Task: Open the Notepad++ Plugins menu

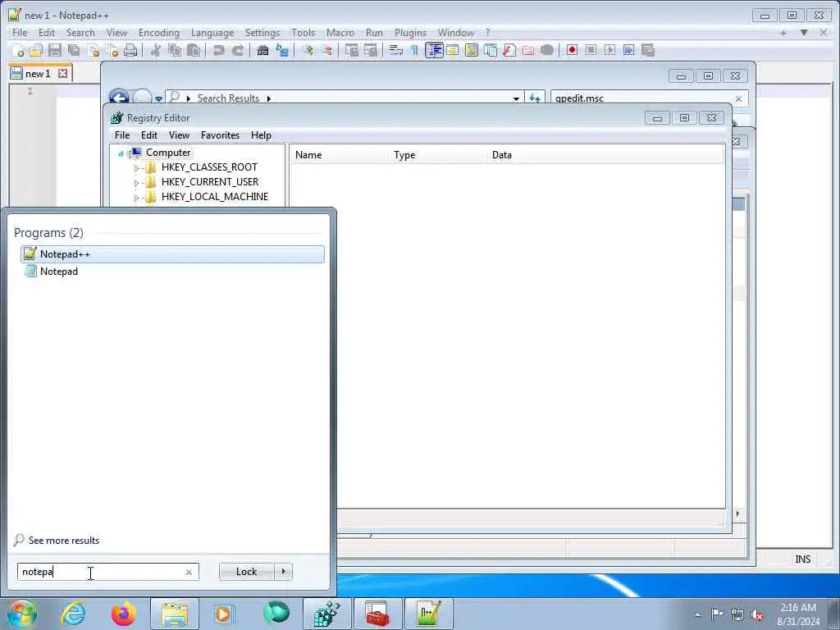Action: click(x=410, y=33)
